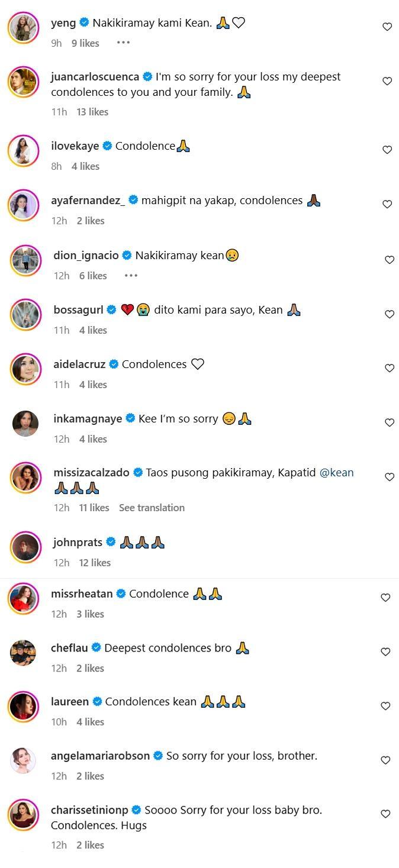Like missizacalzado's comment
Screen dimensions: 399x868
pos(390,477)
